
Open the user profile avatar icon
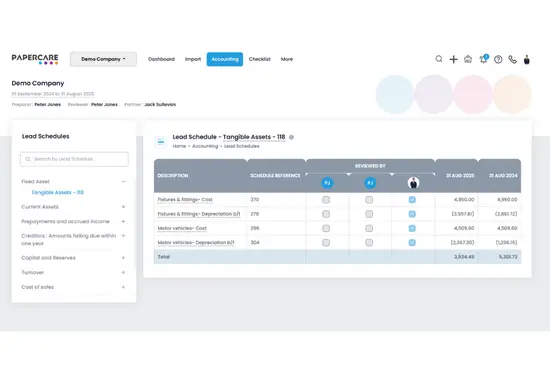[526, 59]
